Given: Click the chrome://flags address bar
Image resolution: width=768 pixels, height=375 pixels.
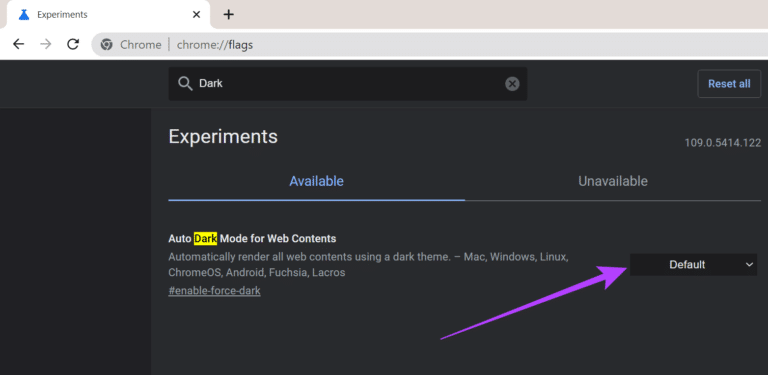Looking at the screenshot, I should (x=430, y=45).
